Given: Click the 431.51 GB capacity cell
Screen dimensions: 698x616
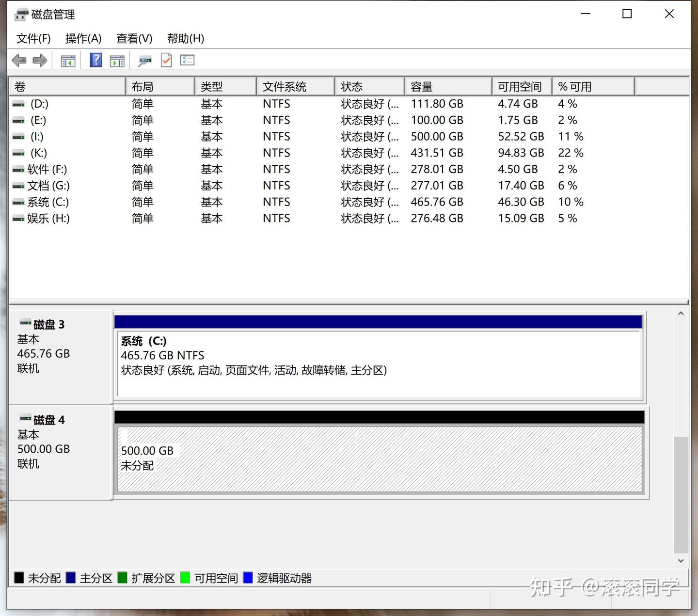Looking at the screenshot, I should tap(437, 154).
